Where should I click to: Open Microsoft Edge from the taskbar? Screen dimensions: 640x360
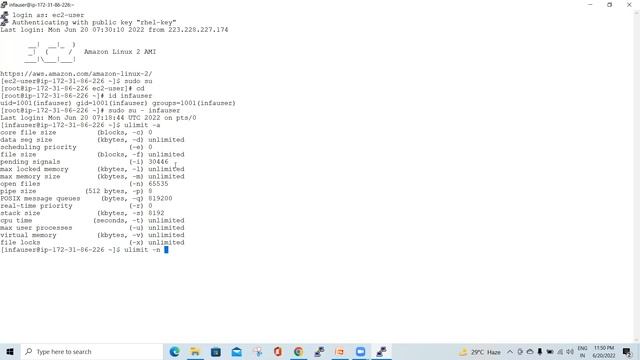pos(175,352)
